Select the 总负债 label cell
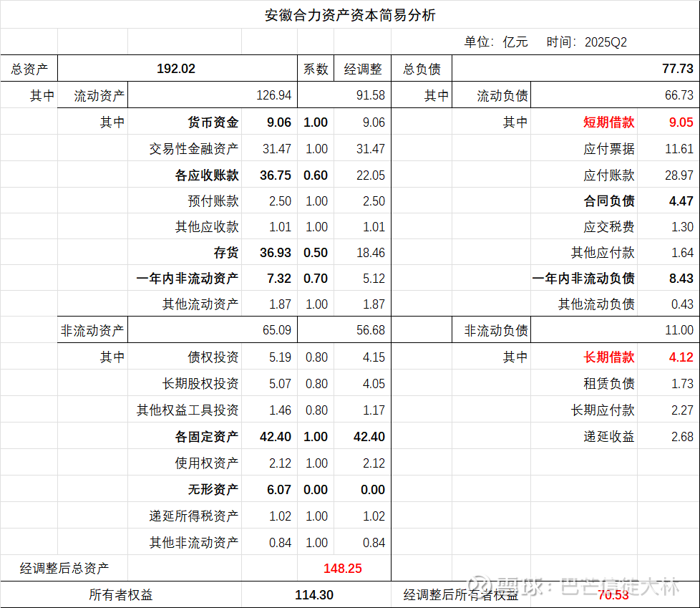The width and height of the screenshot is (700, 608). click(422, 69)
